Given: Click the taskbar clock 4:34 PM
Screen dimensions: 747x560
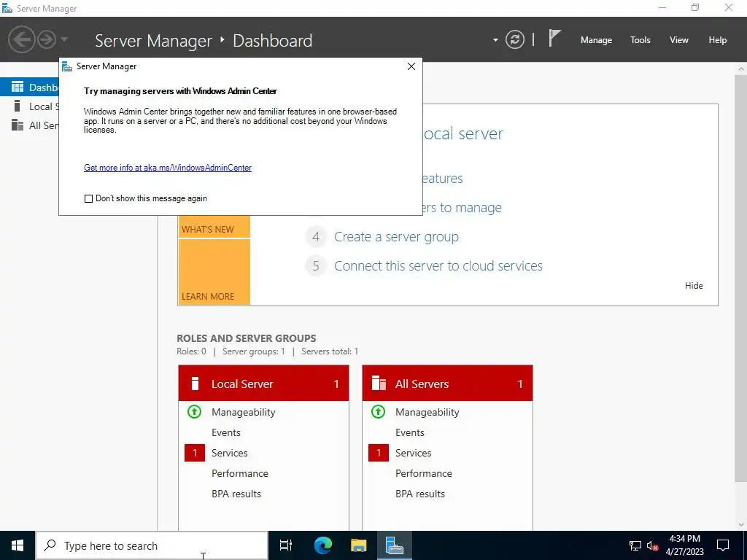Looking at the screenshot, I should (x=684, y=539).
